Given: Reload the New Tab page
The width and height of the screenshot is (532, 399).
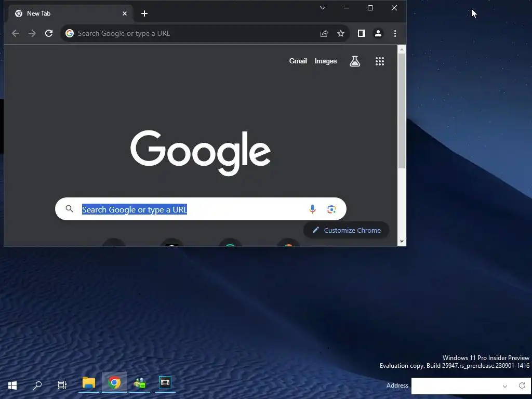Looking at the screenshot, I should pos(49,33).
